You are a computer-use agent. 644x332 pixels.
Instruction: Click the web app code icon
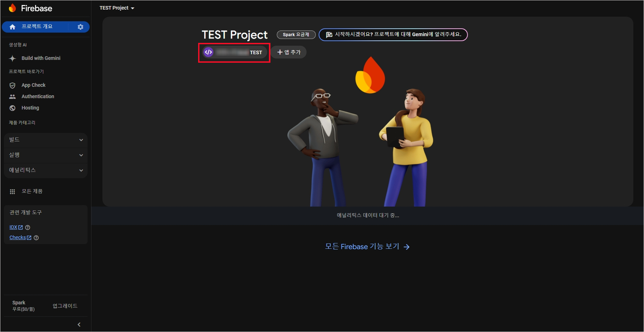click(x=208, y=52)
